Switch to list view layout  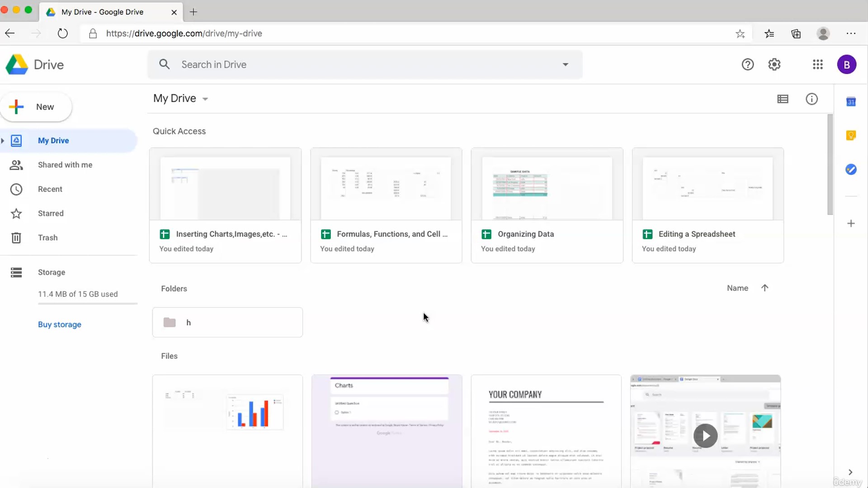(783, 99)
